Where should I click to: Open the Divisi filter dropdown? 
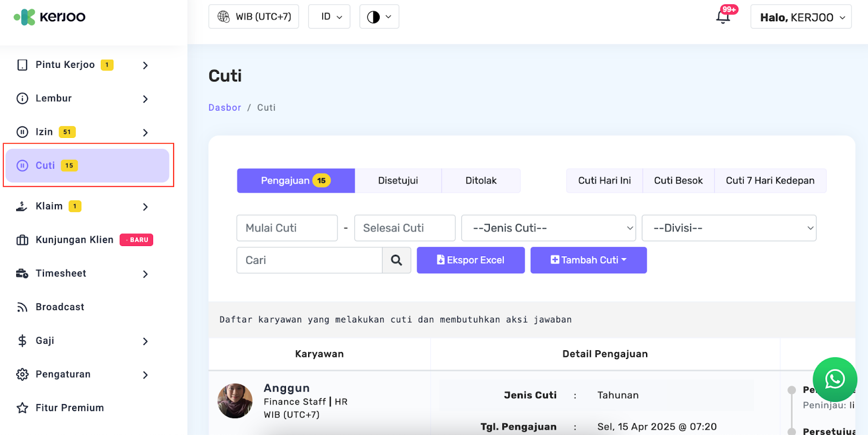(x=729, y=228)
